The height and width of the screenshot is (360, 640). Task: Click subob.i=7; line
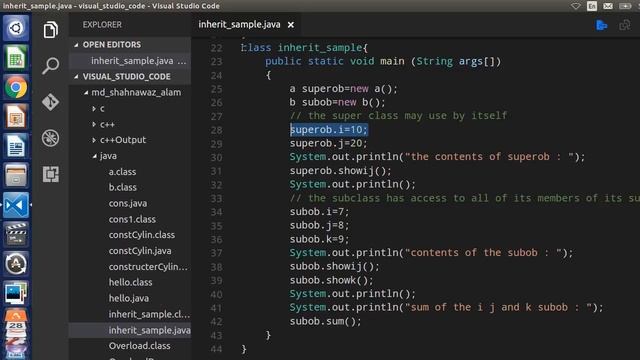[x=320, y=212]
